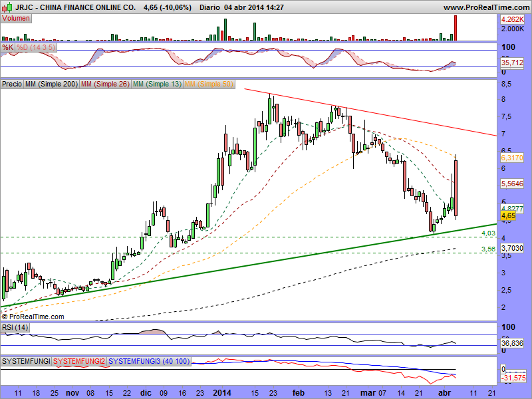Click the -31,575 SYSTEMFUNGI value tag
The height and width of the screenshot is (399, 532).
(513, 378)
